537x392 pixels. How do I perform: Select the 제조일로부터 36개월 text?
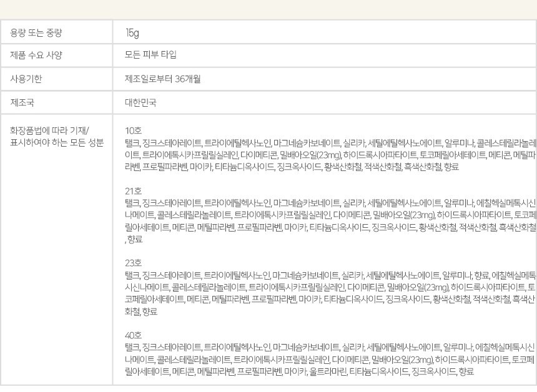click(x=162, y=79)
